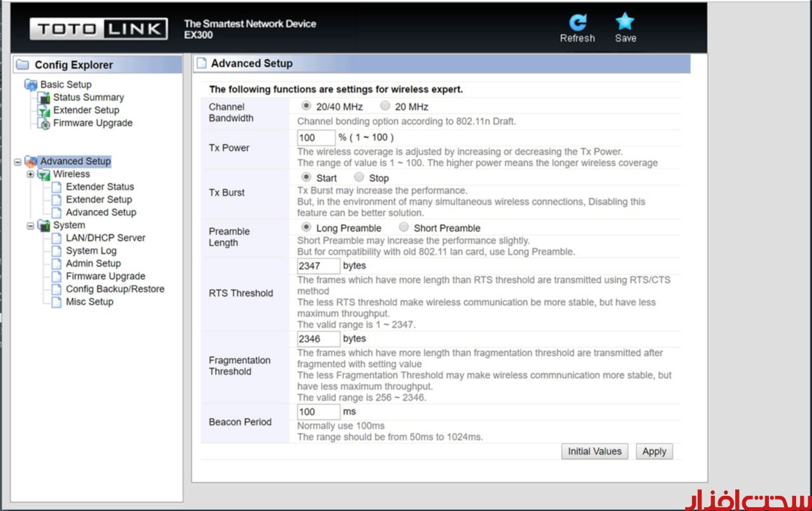
Task: Collapse the System tree node
Action: [x=30, y=226]
